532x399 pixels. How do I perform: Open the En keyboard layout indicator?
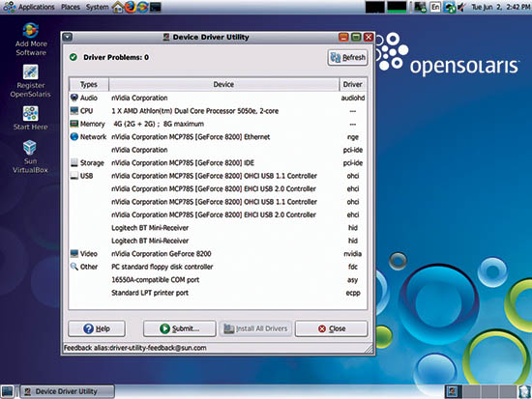tap(435, 7)
